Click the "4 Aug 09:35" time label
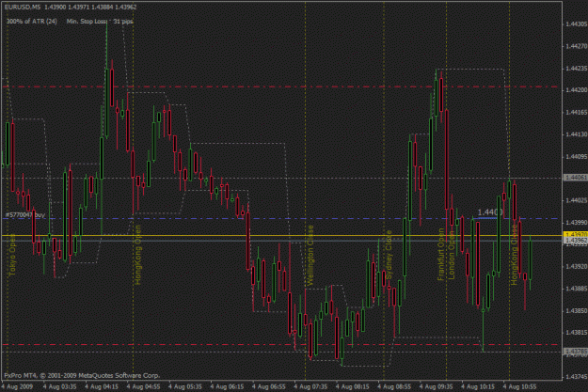The width and height of the screenshot is (588, 392). (437, 386)
